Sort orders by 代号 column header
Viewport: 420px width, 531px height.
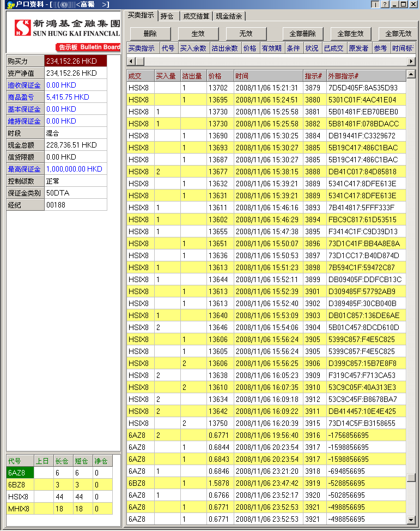(168, 48)
